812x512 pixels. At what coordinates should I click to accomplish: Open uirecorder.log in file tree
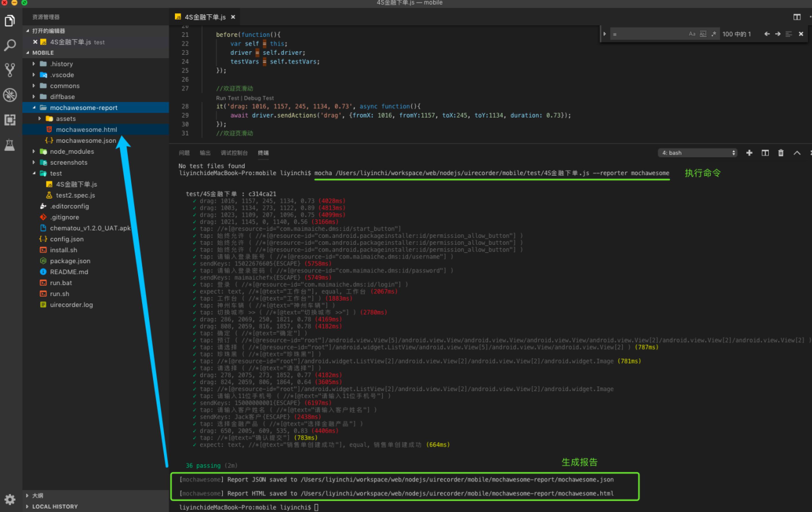96,305
